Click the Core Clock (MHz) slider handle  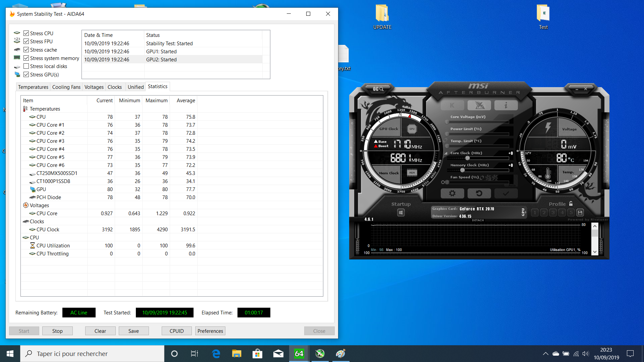pos(467,158)
